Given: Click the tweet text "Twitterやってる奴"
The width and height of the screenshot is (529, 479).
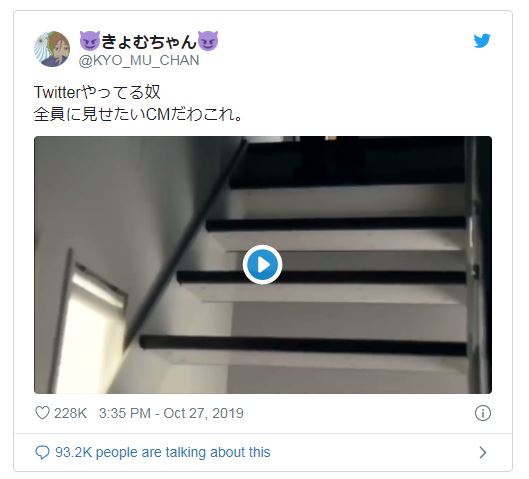Looking at the screenshot, I should [x=97, y=92].
